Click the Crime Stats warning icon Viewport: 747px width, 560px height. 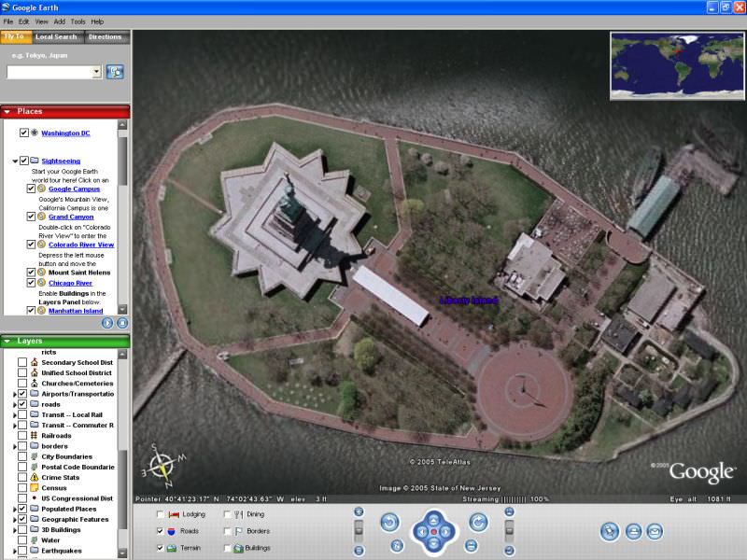point(35,477)
